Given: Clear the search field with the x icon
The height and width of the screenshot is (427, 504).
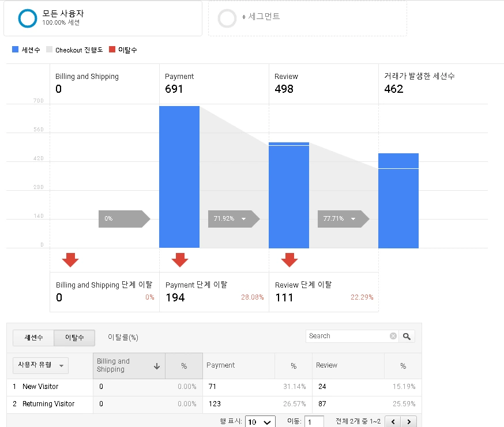Looking at the screenshot, I should (x=393, y=336).
